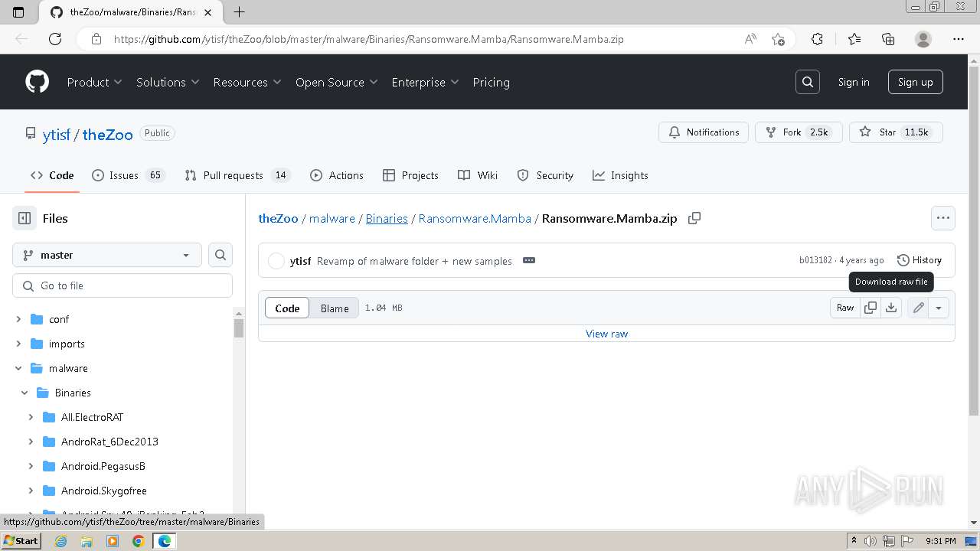Expand the conf folder
980x551 pixels.
click(x=18, y=319)
